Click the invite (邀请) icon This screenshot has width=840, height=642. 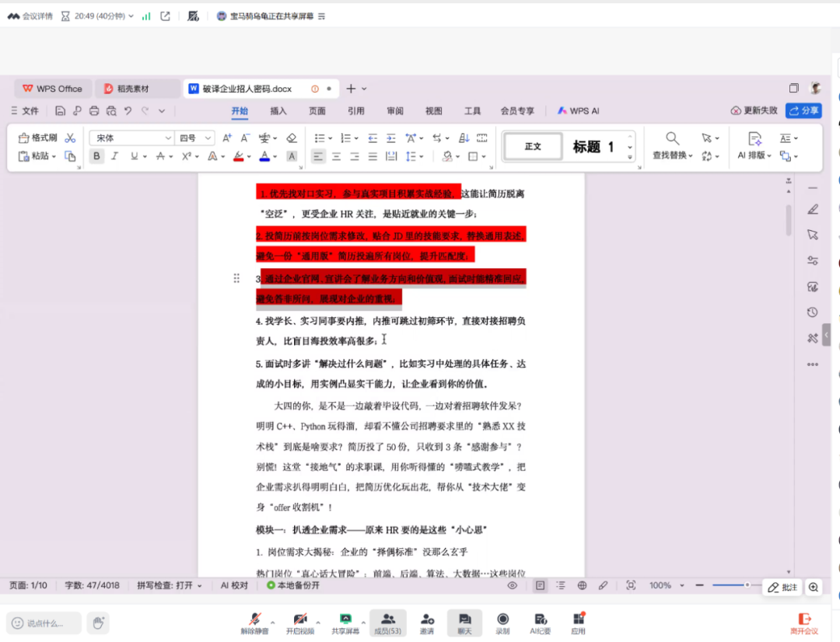coord(427,623)
